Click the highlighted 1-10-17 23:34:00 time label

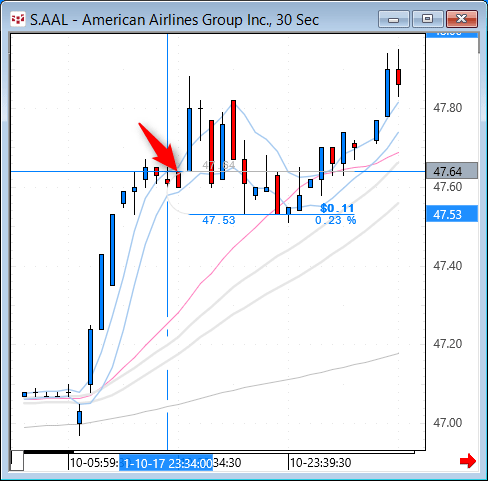point(166,463)
